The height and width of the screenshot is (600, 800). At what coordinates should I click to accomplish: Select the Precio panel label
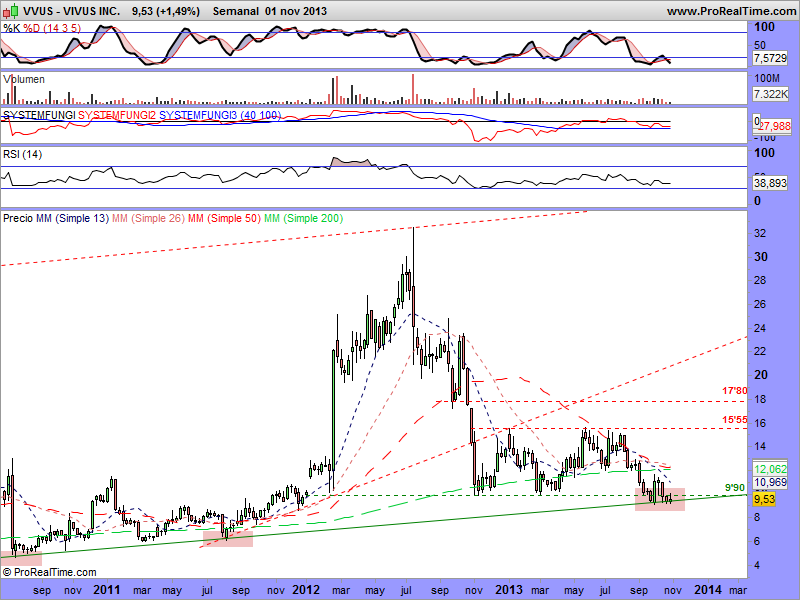(x=18, y=218)
